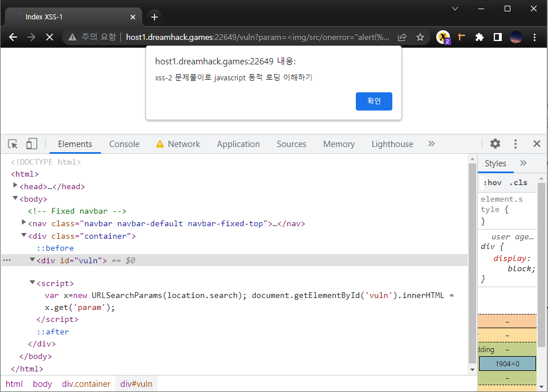Open DevTools settings gear
Image resolution: width=548 pixels, height=392 pixels.
(x=495, y=144)
